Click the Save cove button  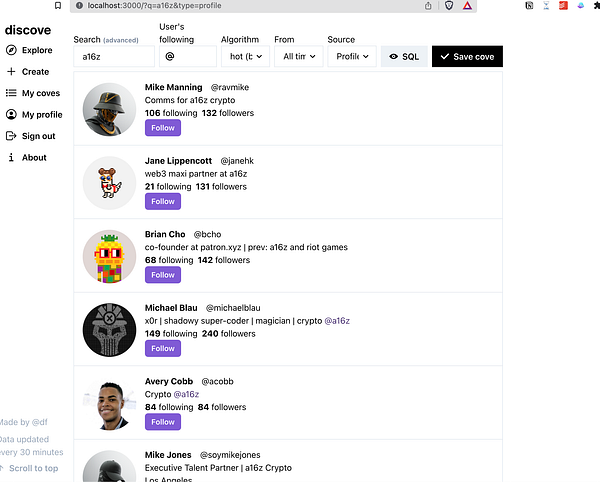[467, 57]
